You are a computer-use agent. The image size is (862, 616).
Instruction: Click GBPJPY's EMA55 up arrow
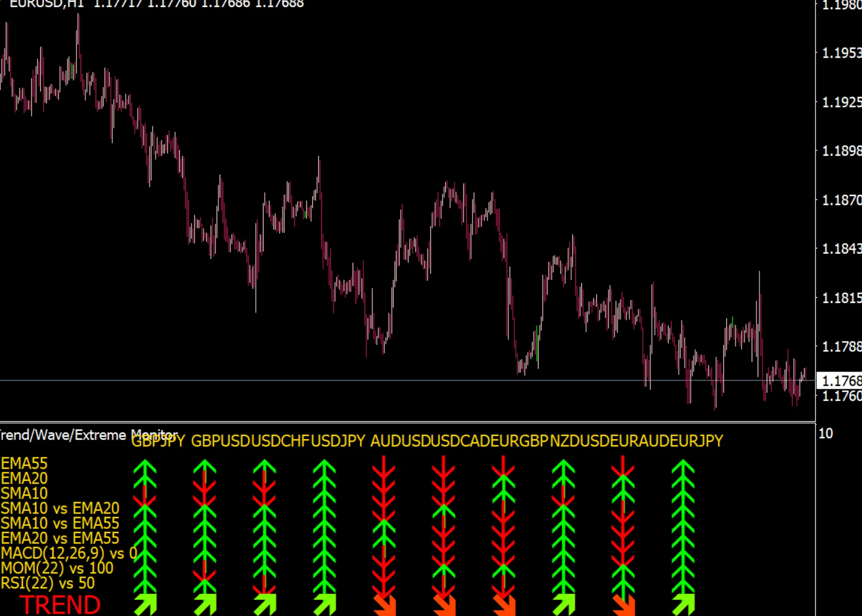(x=145, y=467)
